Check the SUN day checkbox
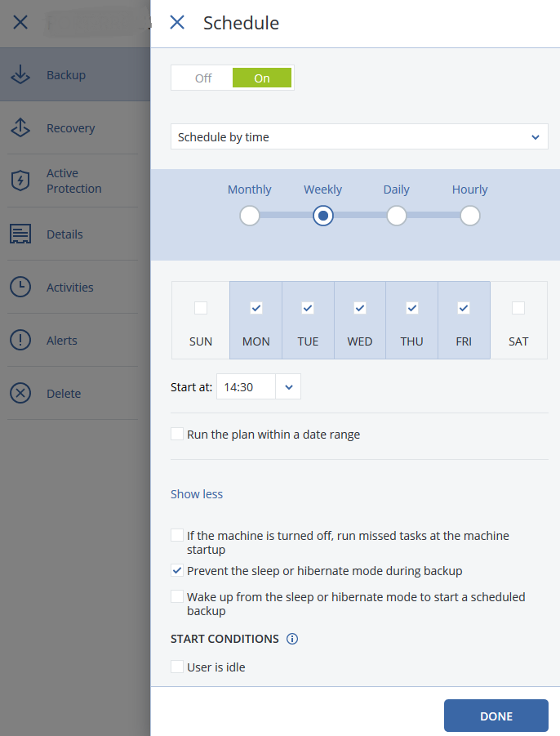560x736 pixels. pyautogui.click(x=201, y=308)
